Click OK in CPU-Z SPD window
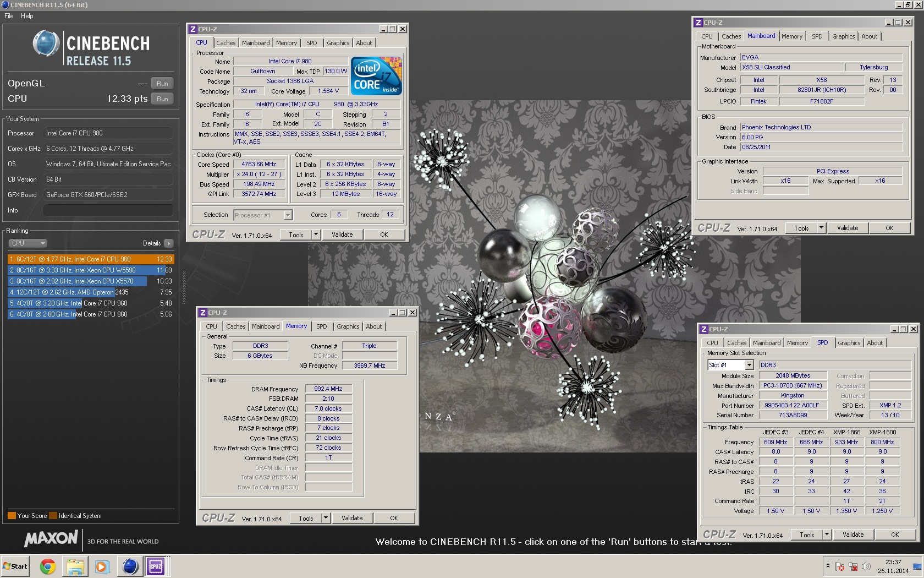 [895, 535]
